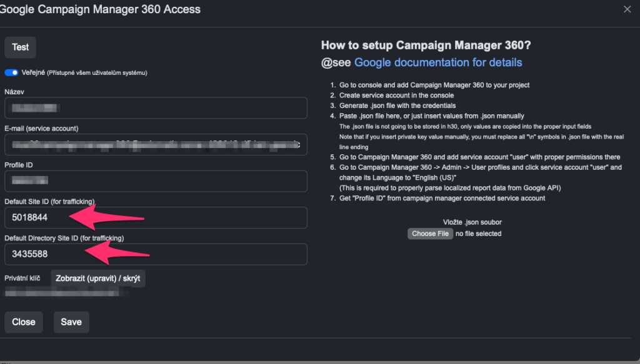Screen dimensions: 640x364
Task: Click the Test button
Action: click(x=21, y=47)
